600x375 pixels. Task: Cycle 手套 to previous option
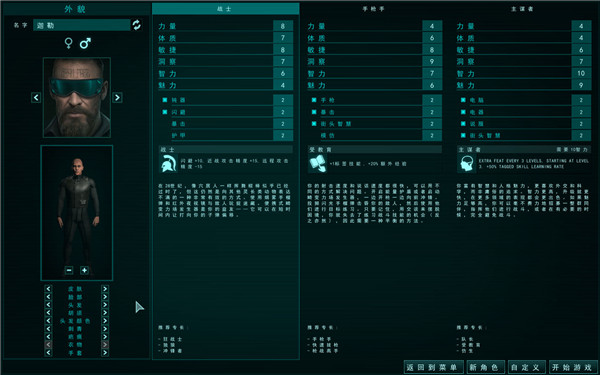tap(48, 353)
